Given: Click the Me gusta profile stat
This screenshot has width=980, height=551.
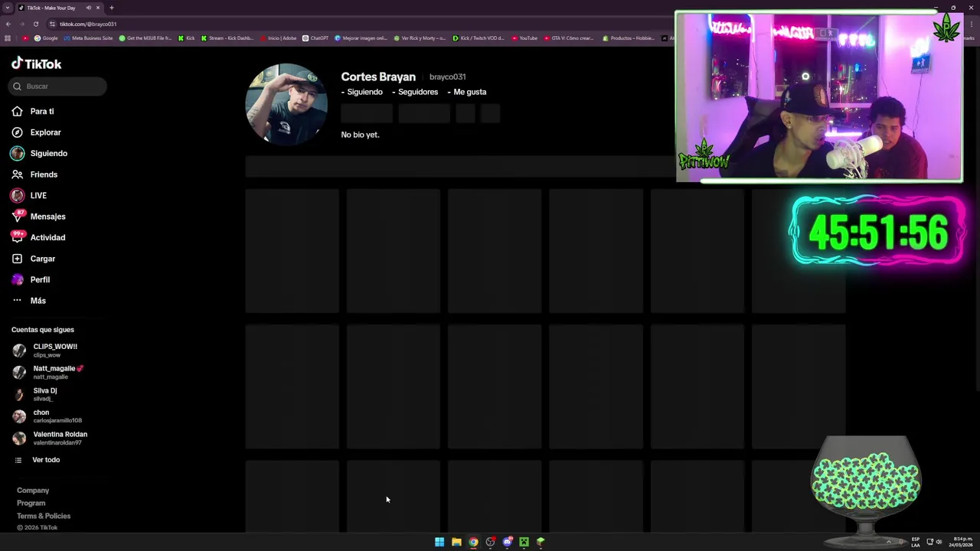Looking at the screenshot, I should pyautogui.click(x=467, y=92).
